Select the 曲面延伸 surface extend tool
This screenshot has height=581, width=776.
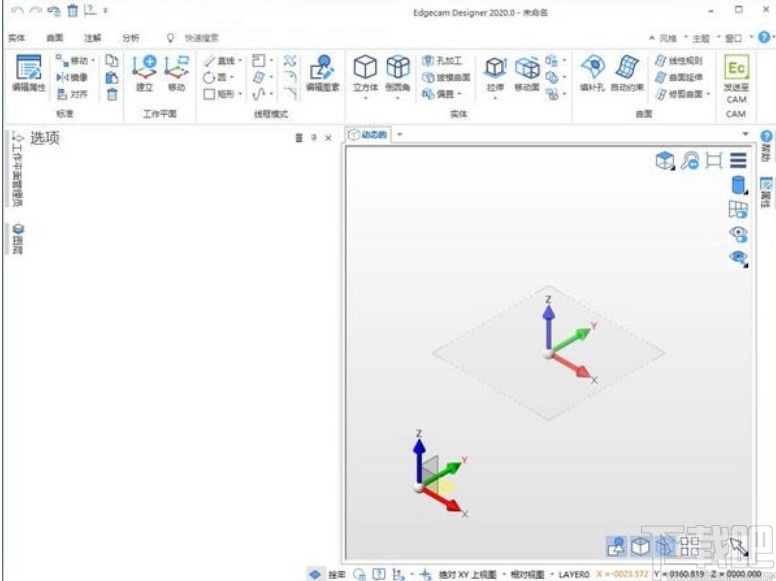point(678,77)
